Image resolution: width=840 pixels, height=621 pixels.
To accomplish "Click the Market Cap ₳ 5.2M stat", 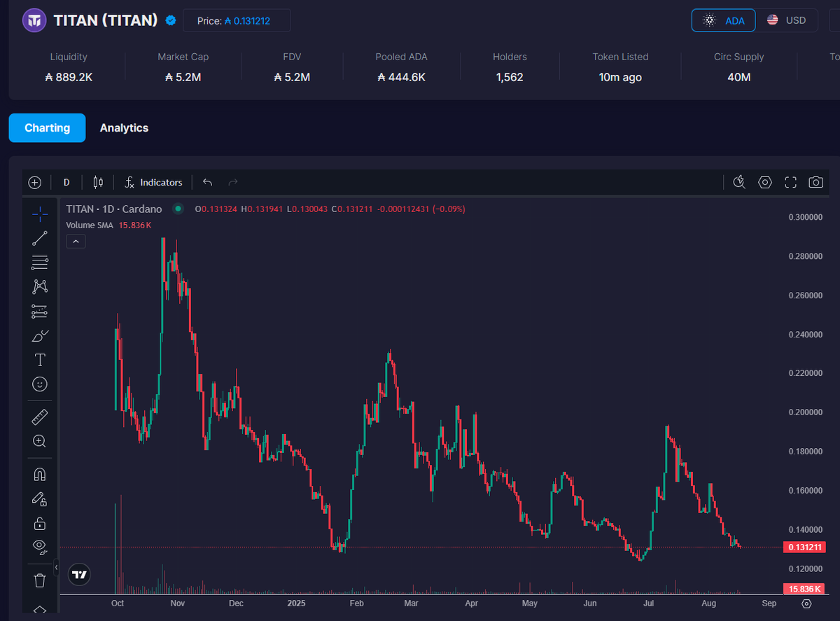I will coord(183,67).
